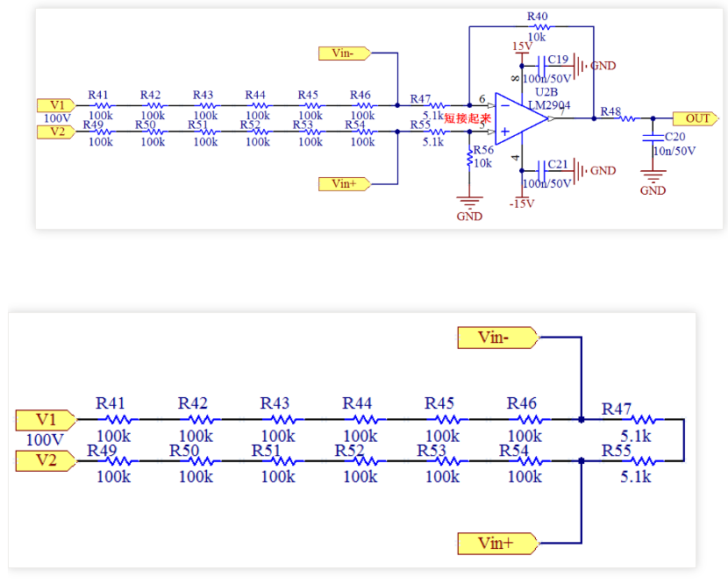Select the R56 vertical resistor symbol
This screenshot has height=584, width=728.
click(x=469, y=159)
